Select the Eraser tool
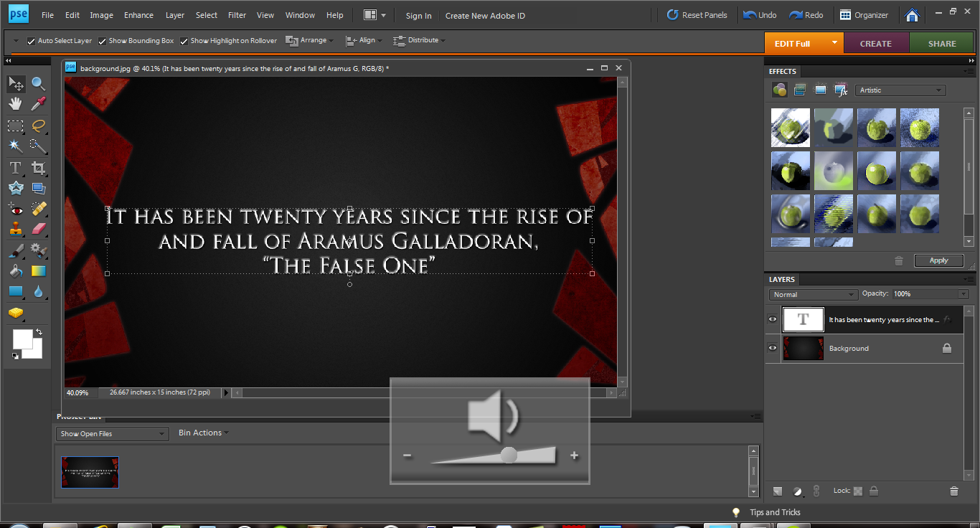Image resolution: width=980 pixels, height=528 pixels. 38,229
